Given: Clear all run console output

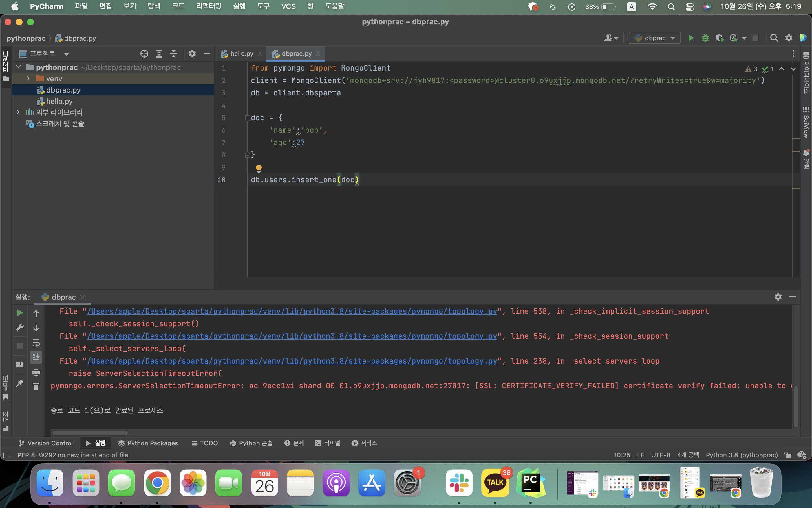Looking at the screenshot, I should point(36,386).
